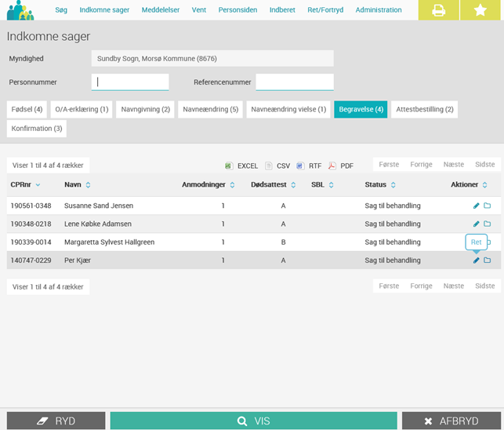
Task: Sort table by Anmodninger column
Action: [x=232, y=184]
